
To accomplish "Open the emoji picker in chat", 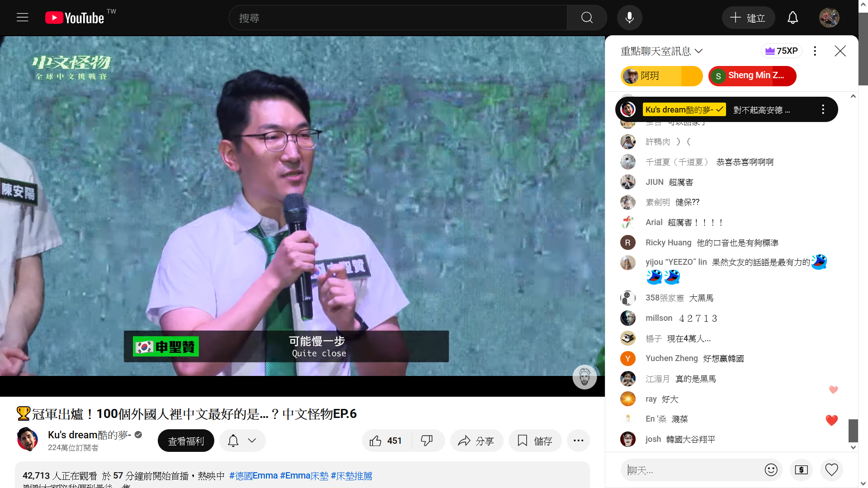I will click(771, 470).
